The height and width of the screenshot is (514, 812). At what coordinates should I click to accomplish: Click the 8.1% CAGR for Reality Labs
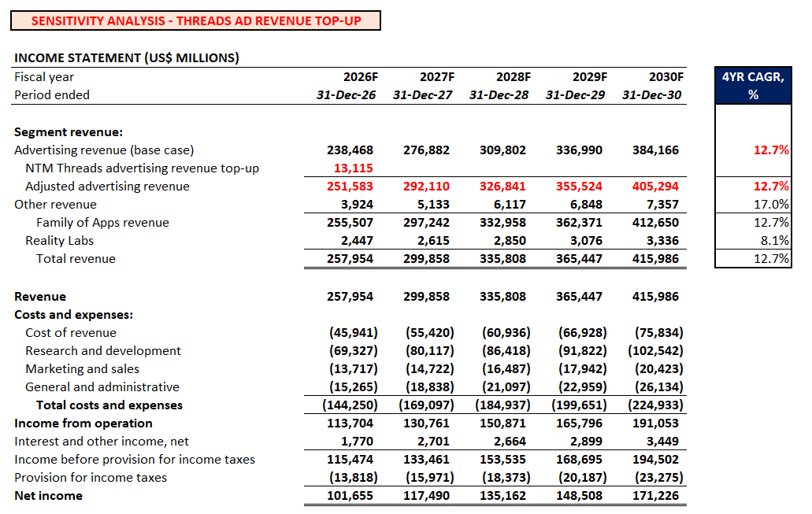point(775,241)
